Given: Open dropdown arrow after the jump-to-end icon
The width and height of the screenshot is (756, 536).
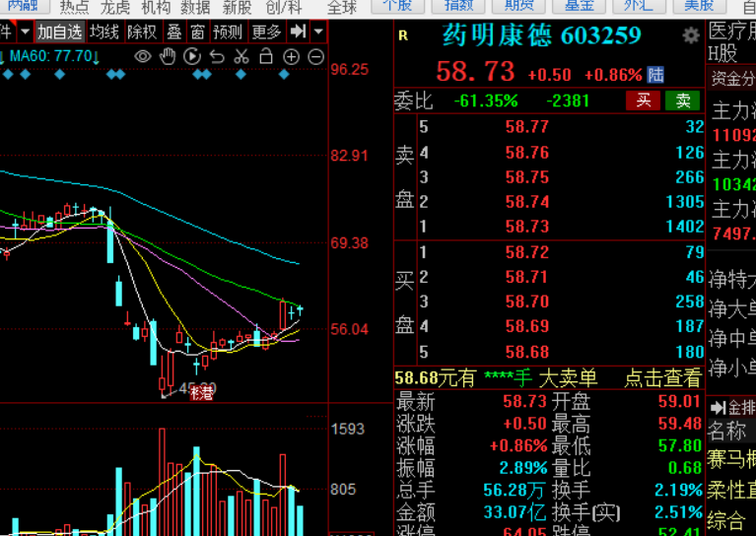Looking at the screenshot, I should point(318,33).
